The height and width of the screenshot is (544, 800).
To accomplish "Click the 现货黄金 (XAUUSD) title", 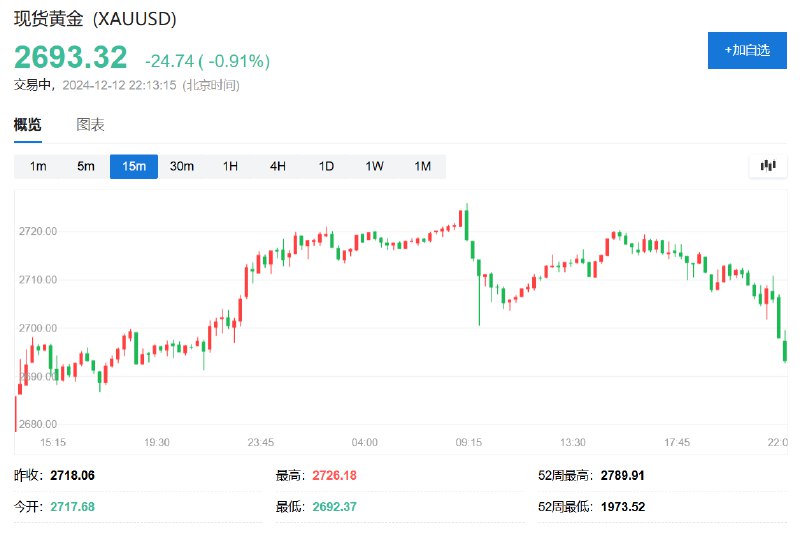I will point(95,19).
